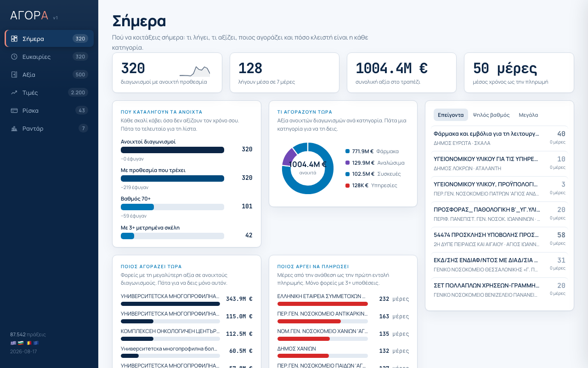Click the ΕΛΛΗΝΙΚΗ ΕΤΑΙΡΕΙΑ ΣΥΜΜΕΤΟΧΩΝ payer row
This screenshot has width=588, height=368.
pos(343,299)
